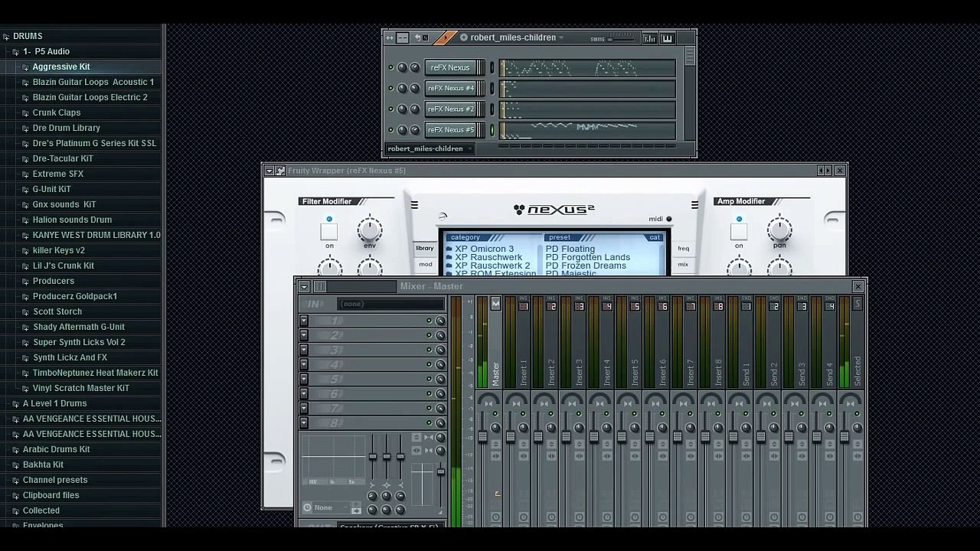Click the reFX Nexus #5 channel button

click(x=450, y=129)
